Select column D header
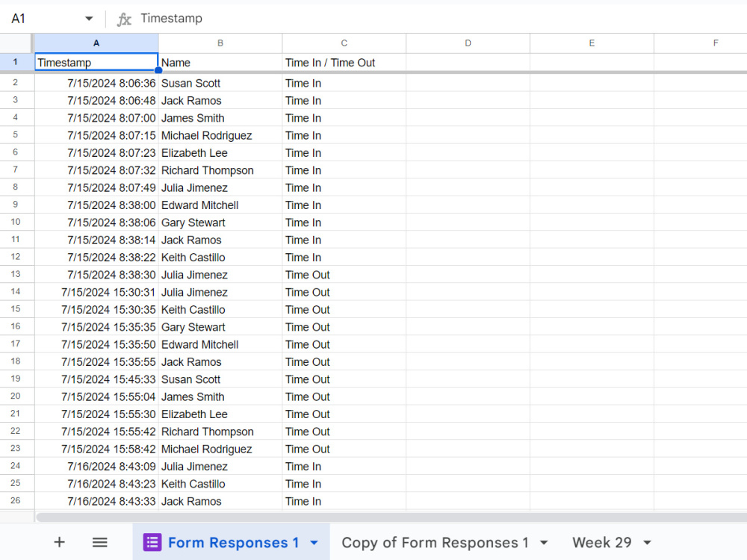Screen dimensions: 747x560 (468, 43)
